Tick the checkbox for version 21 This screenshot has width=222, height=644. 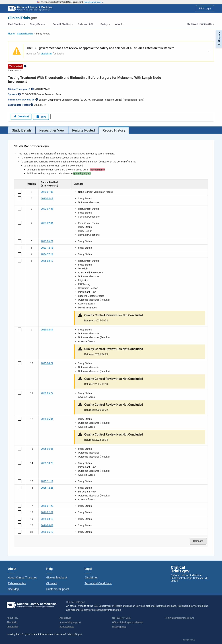point(20,532)
